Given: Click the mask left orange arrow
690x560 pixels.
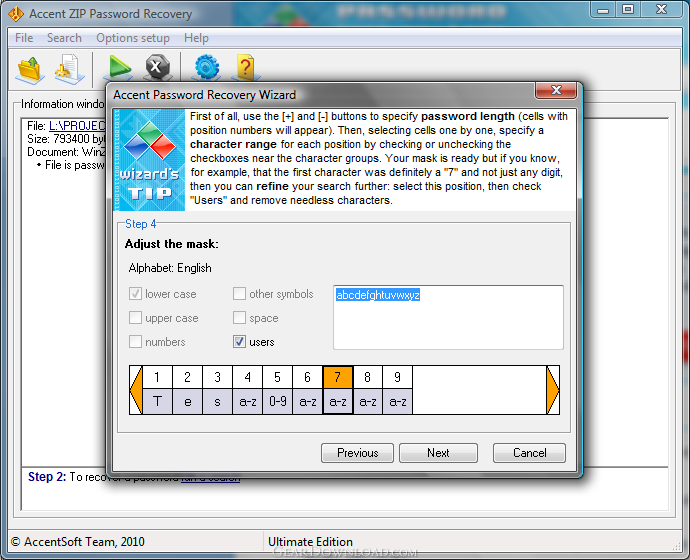Looking at the screenshot, I should [136, 390].
